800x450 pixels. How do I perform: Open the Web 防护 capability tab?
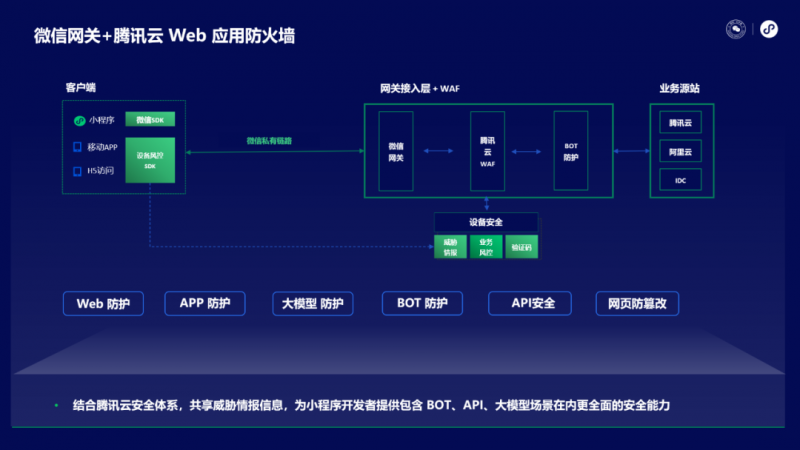pyautogui.click(x=103, y=303)
